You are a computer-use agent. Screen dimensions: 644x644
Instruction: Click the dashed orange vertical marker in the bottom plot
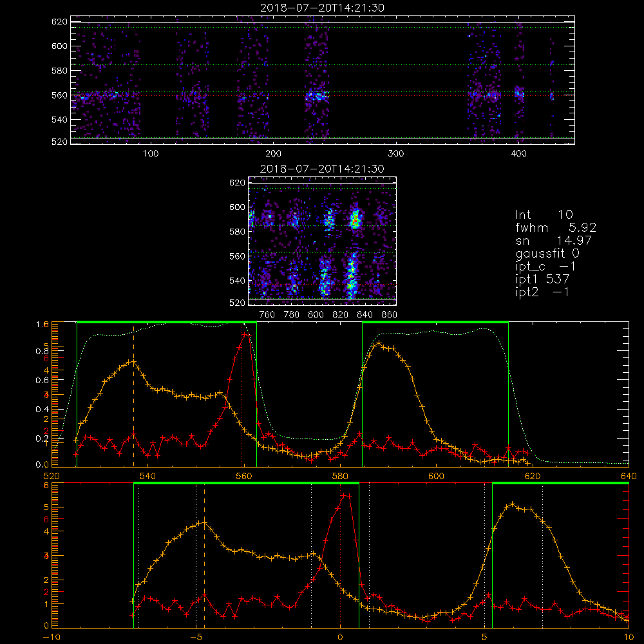coord(204,555)
